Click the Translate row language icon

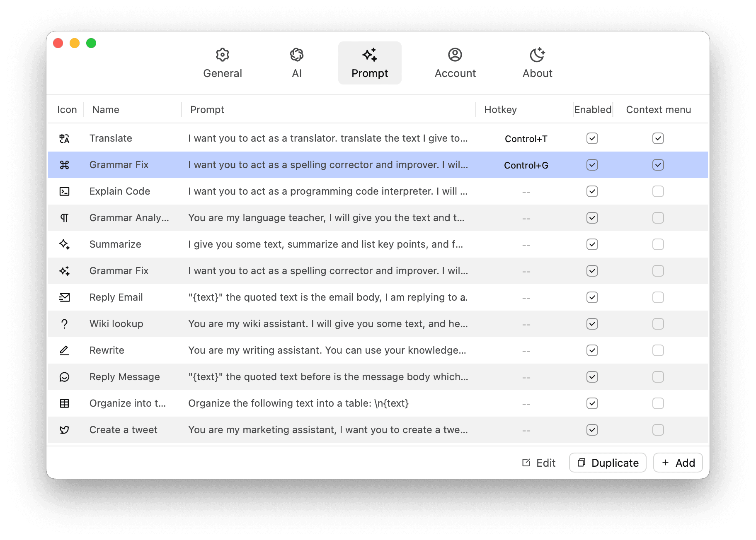64,138
